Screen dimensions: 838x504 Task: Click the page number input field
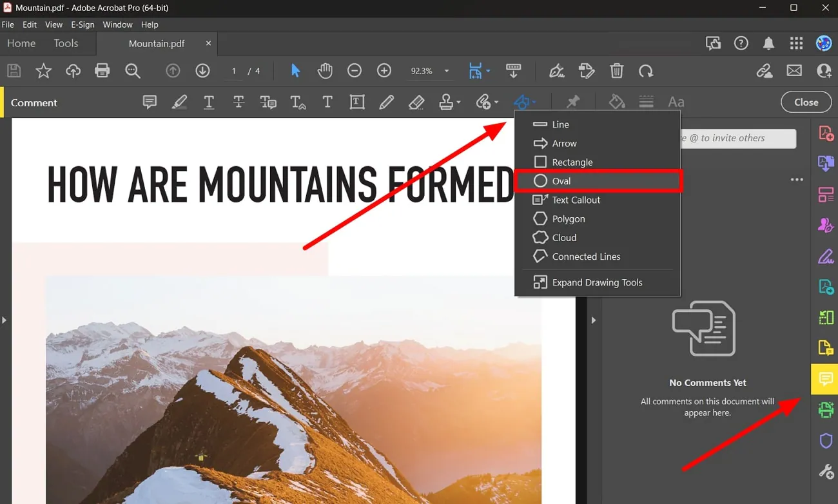coord(234,71)
